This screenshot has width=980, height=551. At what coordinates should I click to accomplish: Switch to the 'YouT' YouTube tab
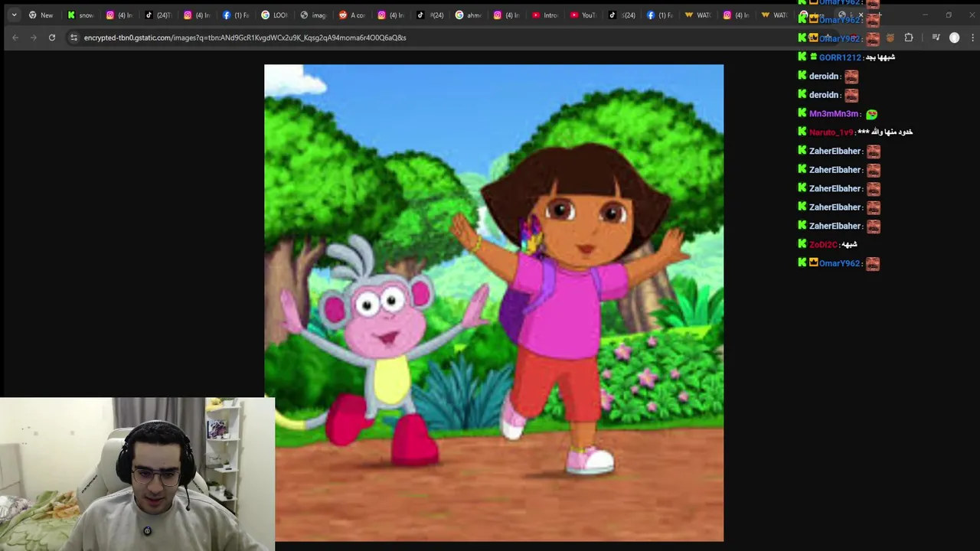(583, 15)
